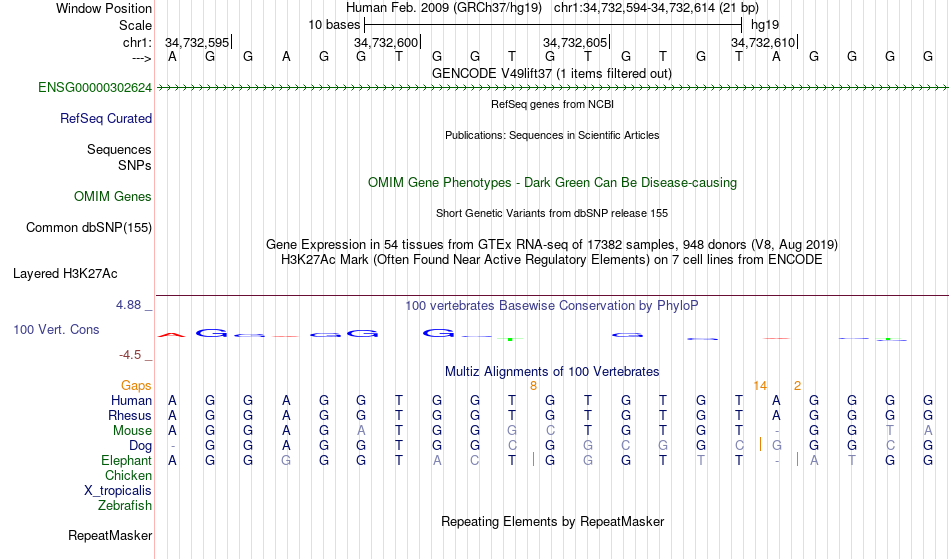
Task: Select the Chicken row label
Action: point(128,476)
